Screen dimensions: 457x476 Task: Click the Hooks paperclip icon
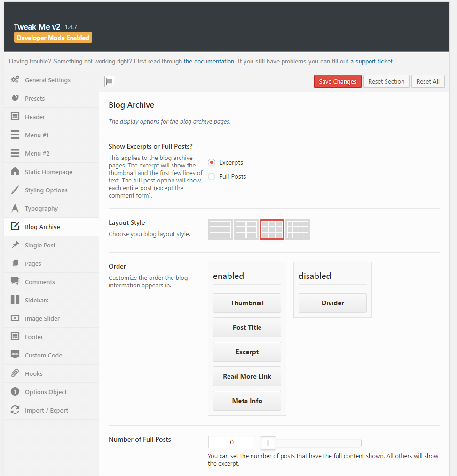(15, 373)
